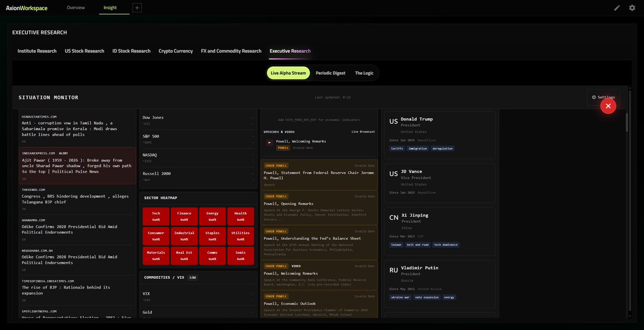Click the pencil edit icon in the top bar
644x330 pixels.
coord(617,8)
